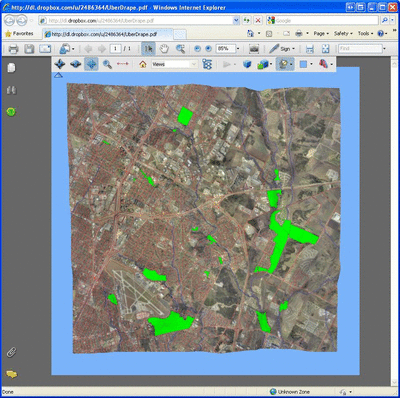The height and width of the screenshot is (398, 400).
Task: Open the Views dropdown
Action: point(175,64)
